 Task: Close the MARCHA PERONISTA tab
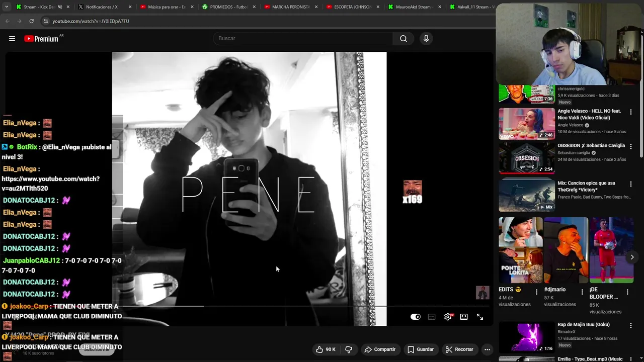[x=316, y=7]
